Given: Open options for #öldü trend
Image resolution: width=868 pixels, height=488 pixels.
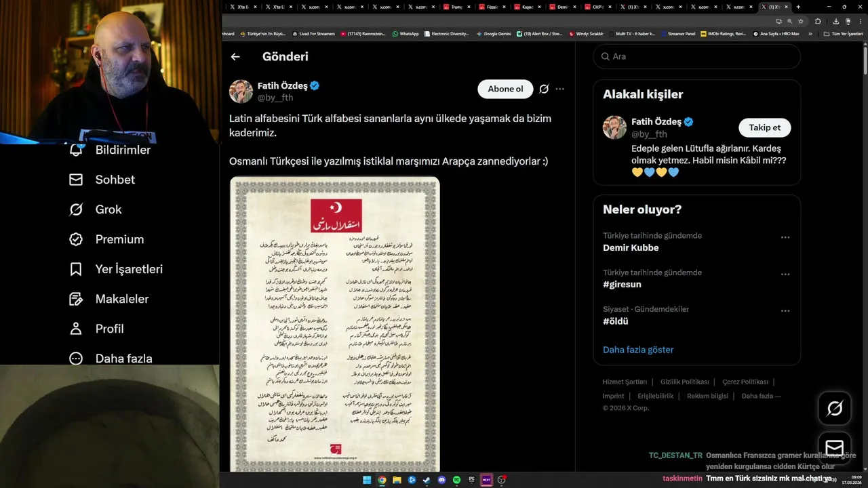Looking at the screenshot, I should pos(785,310).
